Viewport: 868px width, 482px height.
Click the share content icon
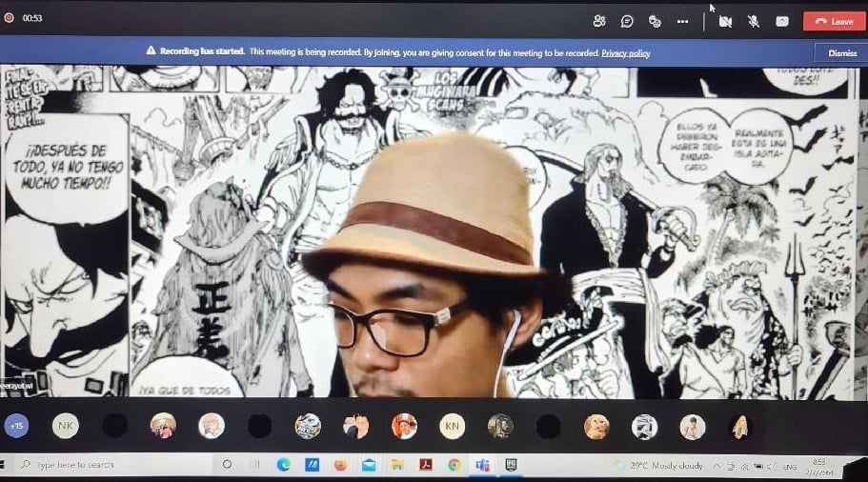click(x=781, y=22)
